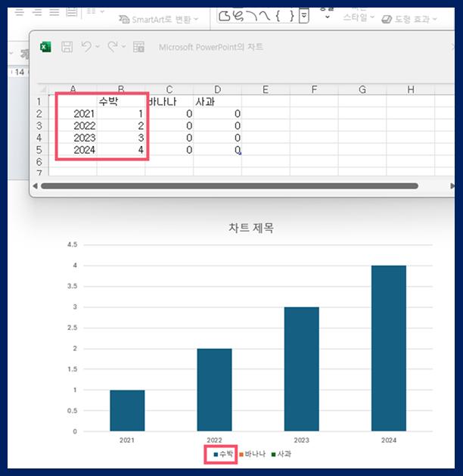Select the freeform shape tool in gallery

(x=224, y=16)
